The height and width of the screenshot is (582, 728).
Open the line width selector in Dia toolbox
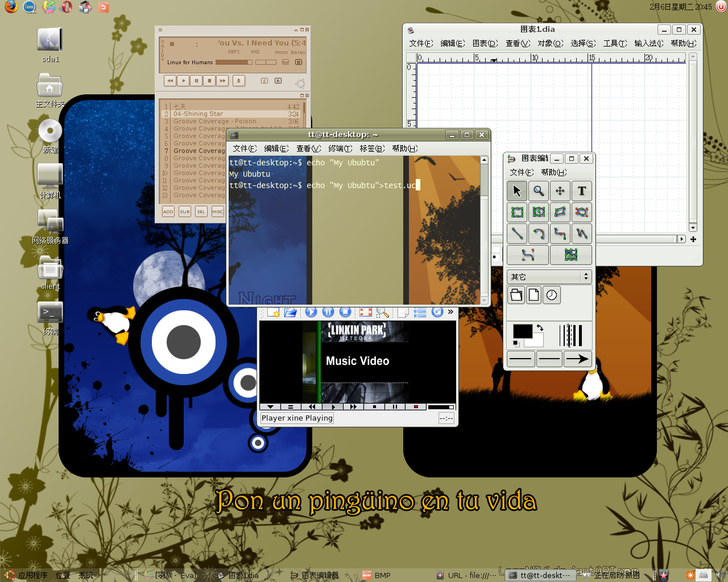(x=570, y=335)
